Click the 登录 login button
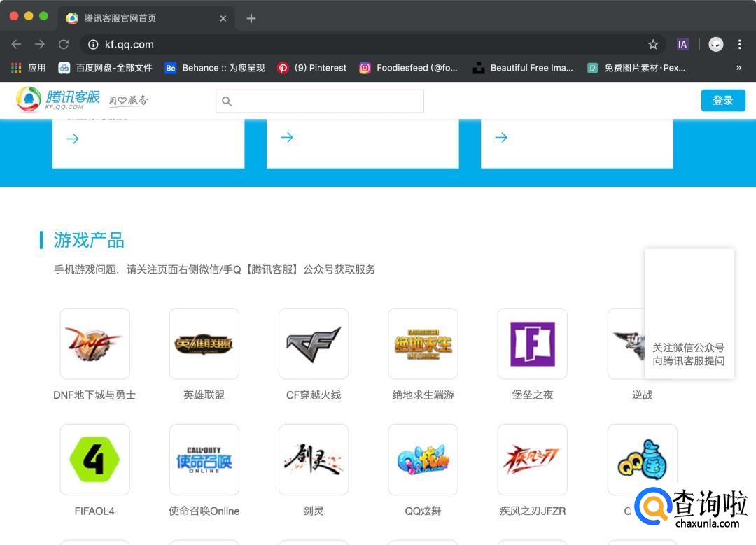The width and height of the screenshot is (756, 545). pos(722,100)
